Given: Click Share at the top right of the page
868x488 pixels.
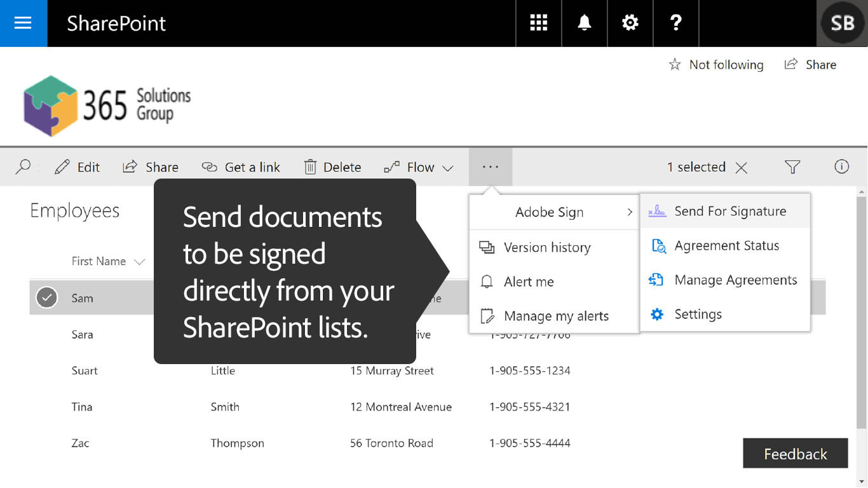Looking at the screenshot, I should pyautogui.click(x=810, y=65).
